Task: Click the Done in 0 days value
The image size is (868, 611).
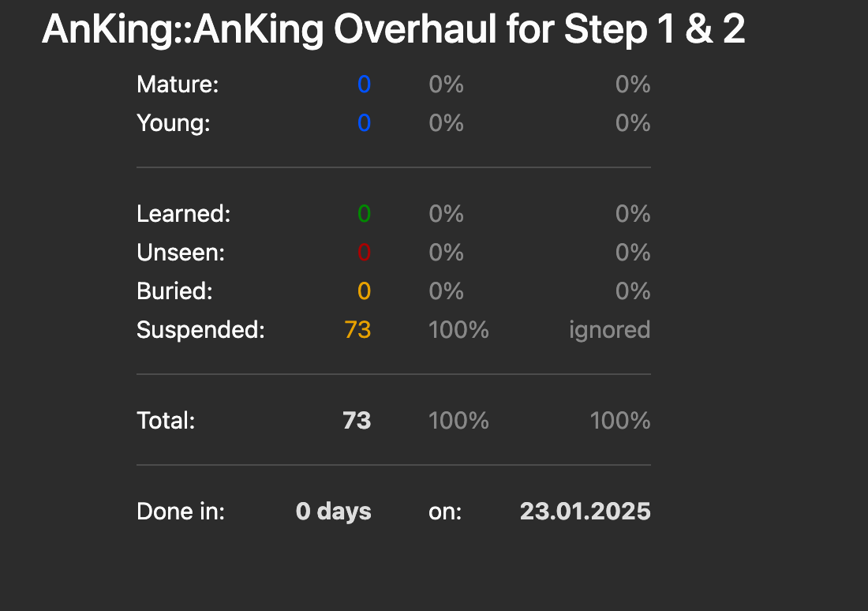Action: point(333,512)
